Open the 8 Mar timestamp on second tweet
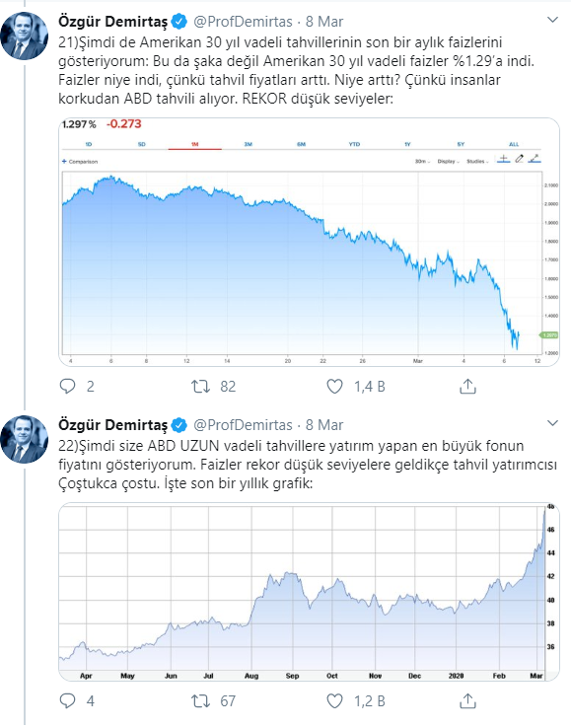571x728 pixels. pyautogui.click(x=324, y=425)
